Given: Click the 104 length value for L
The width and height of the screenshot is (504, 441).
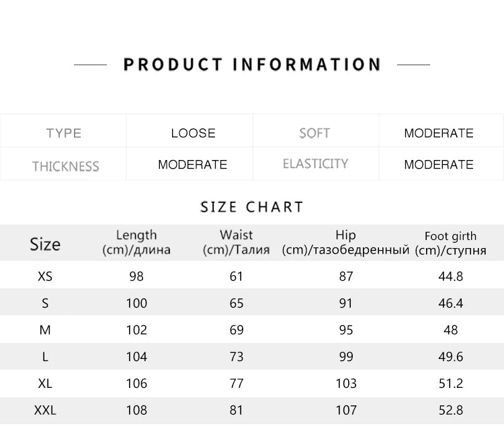Looking at the screenshot, I should [136, 357].
